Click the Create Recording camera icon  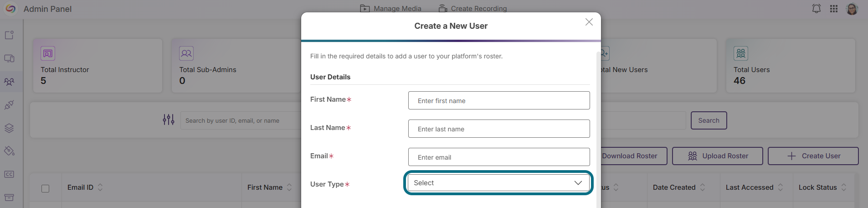coord(443,9)
